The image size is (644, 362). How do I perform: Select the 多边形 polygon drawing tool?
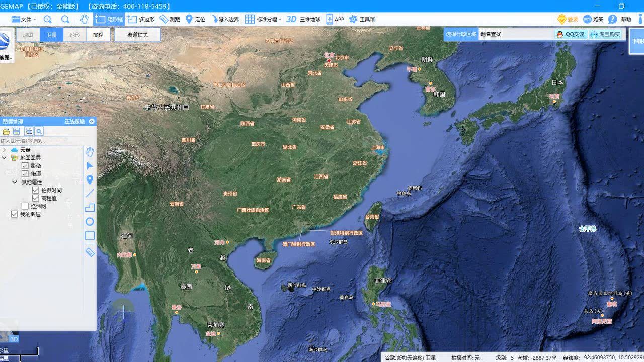(142, 19)
